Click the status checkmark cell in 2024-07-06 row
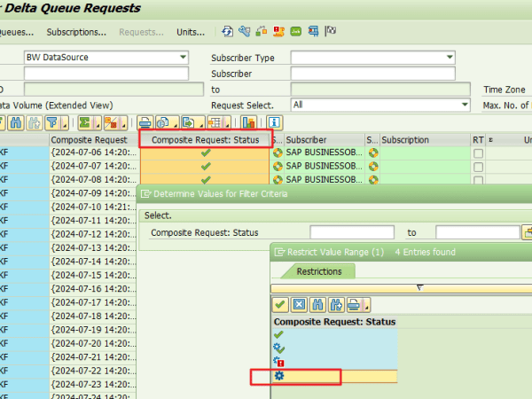 (x=205, y=153)
